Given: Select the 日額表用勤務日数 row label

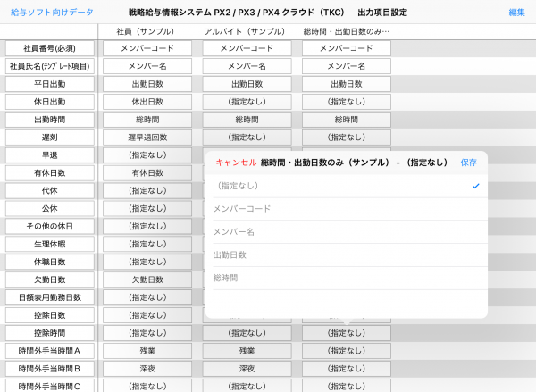Looking at the screenshot, I should (49, 297).
